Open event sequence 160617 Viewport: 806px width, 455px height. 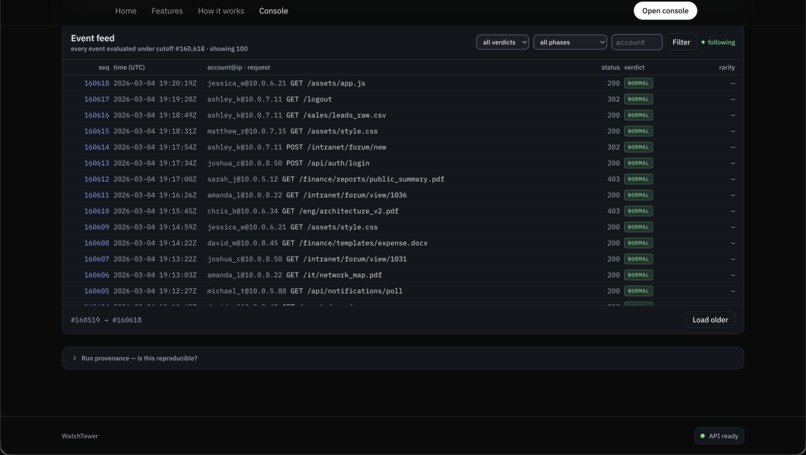[x=97, y=99]
